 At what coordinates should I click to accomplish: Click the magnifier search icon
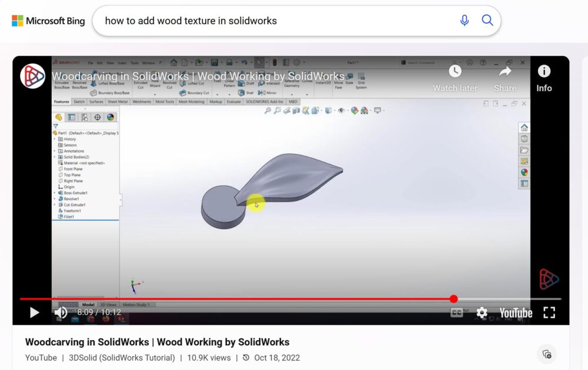(x=487, y=21)
